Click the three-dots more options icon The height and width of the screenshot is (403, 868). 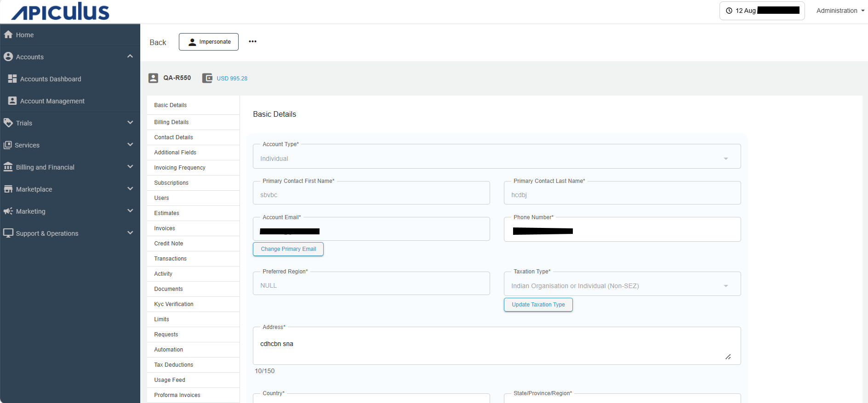coord(252,41)
